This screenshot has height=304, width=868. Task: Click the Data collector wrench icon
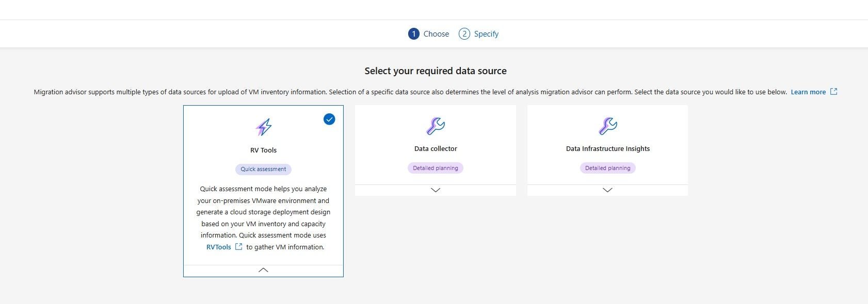pyautogui.click(x=436, y=126)
